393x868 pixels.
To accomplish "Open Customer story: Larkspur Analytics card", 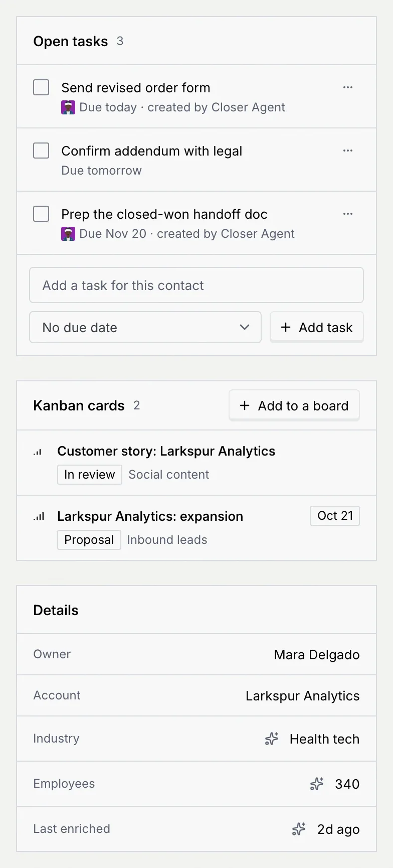I will (166, 451).
